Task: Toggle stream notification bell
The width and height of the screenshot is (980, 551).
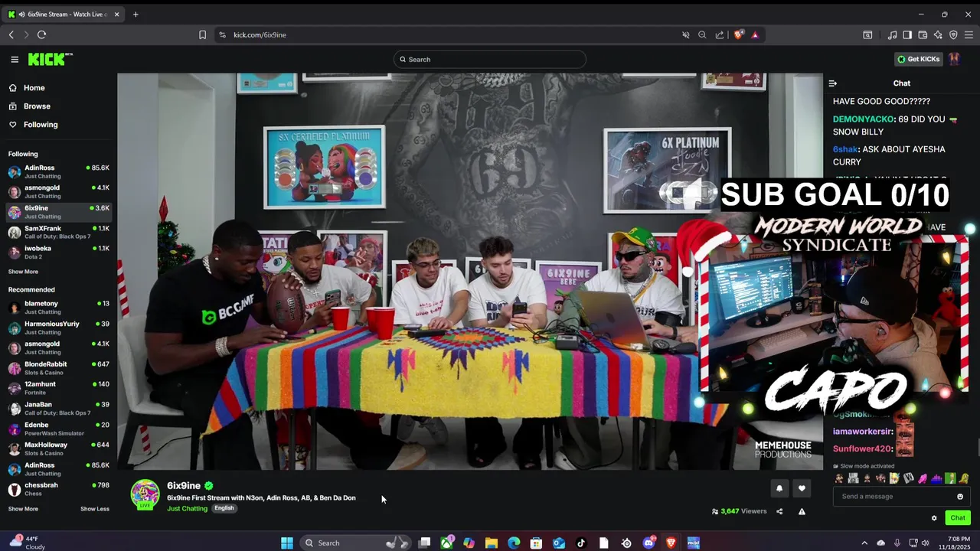Action: pyautogui.click(x=779, y=488)
